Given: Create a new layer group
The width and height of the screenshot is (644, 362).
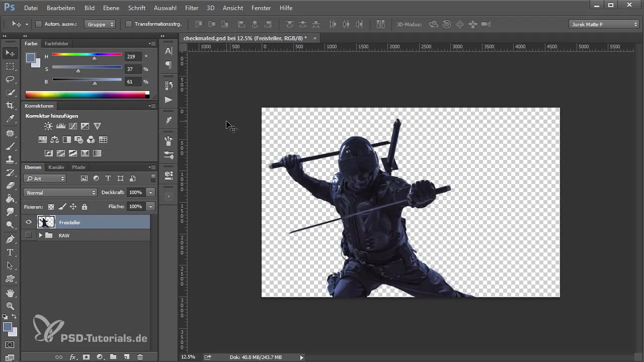Looking at the screenshot, I should click(x=113, y=357).
